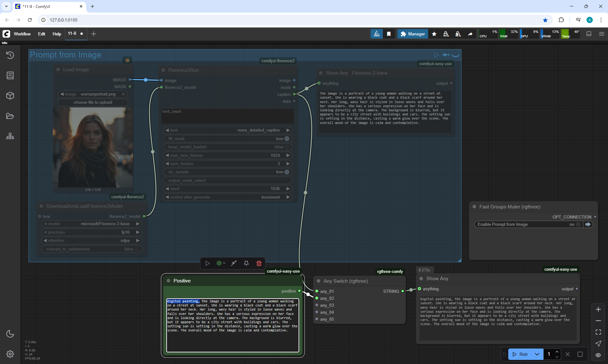Expand the Run button dropdown arrow

(537, 354)
